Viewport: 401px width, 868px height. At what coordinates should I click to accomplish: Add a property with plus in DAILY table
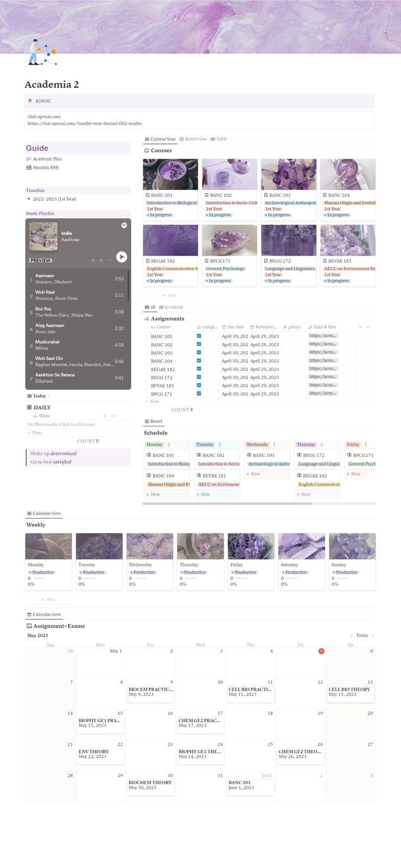point(105,416)
